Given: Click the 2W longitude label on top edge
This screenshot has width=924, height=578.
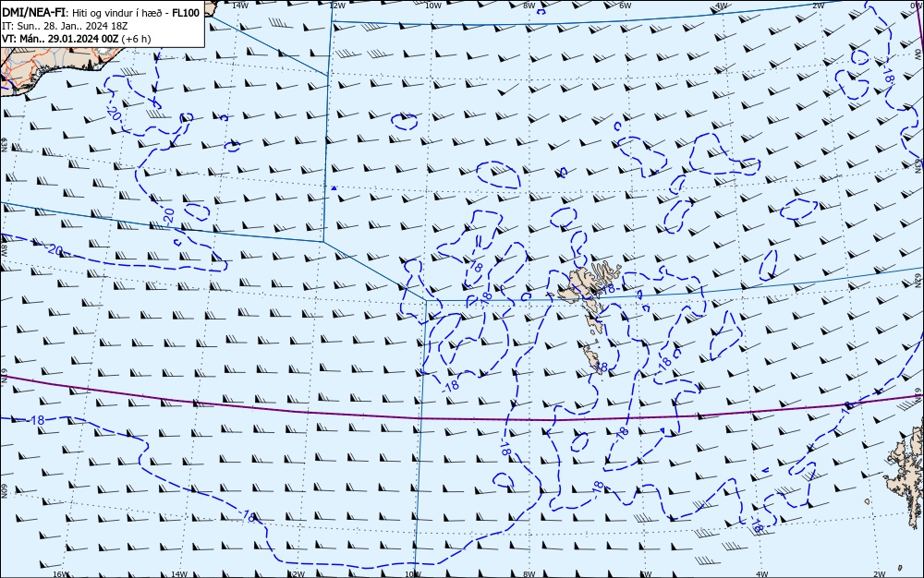Looking at the screenshot, I should [x=818, y=6].
